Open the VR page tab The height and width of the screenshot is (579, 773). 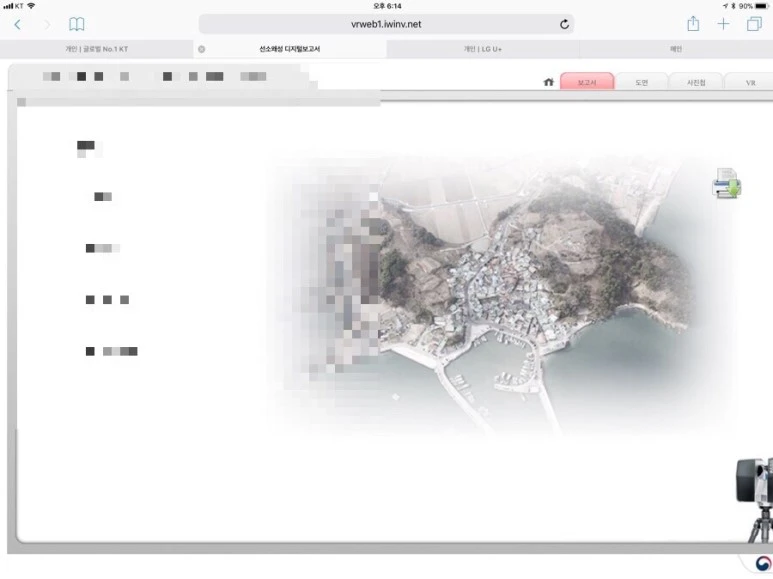click(750, 82)
